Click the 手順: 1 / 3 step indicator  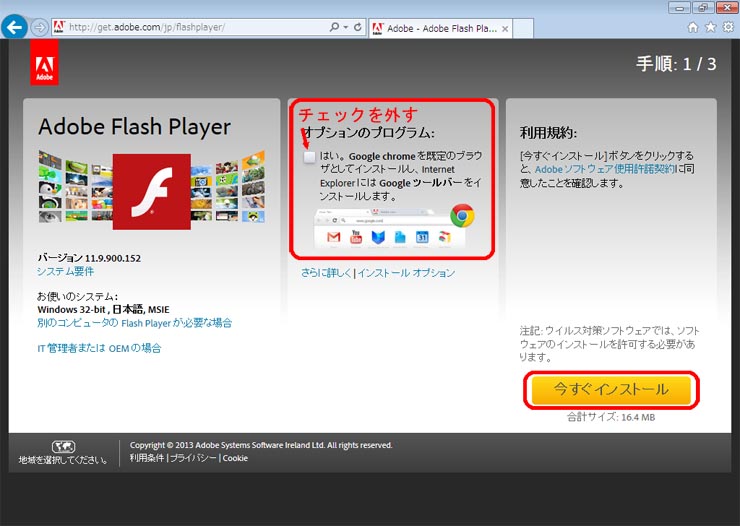[676, 64]
